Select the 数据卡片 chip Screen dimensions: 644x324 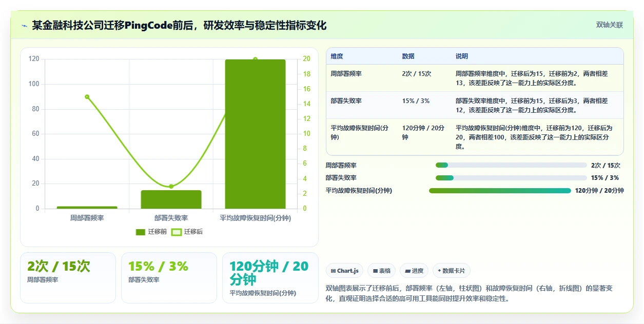tap(452, 271)
